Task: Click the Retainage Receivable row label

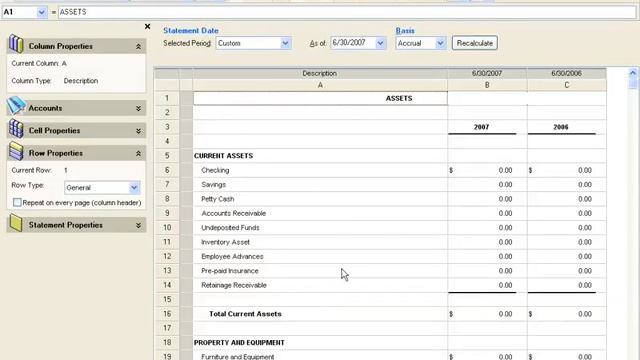Action: (234, 285)
